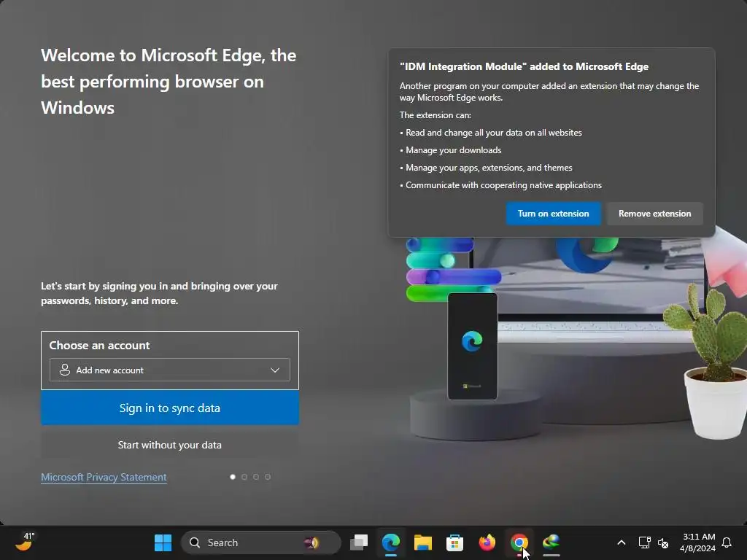Open the notifications bell icon
The width and height of the screenshot is (747, 560).
click(727, 542)
